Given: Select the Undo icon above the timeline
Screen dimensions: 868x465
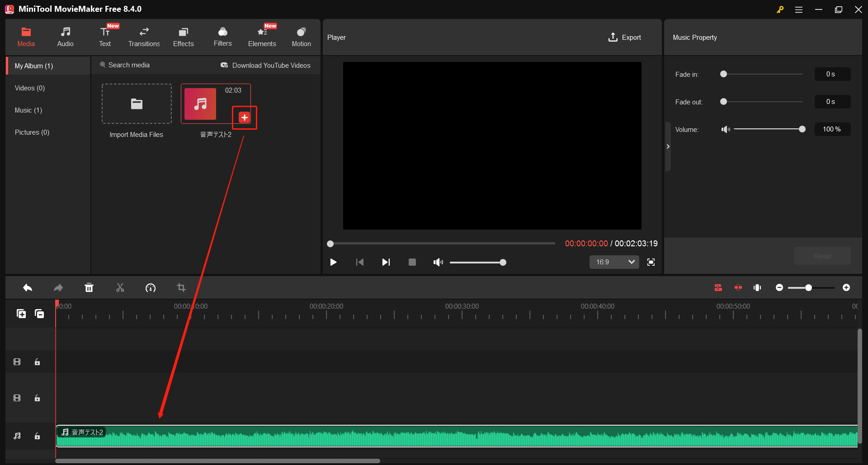Looking at the screenshot, I should coord(27,287).
